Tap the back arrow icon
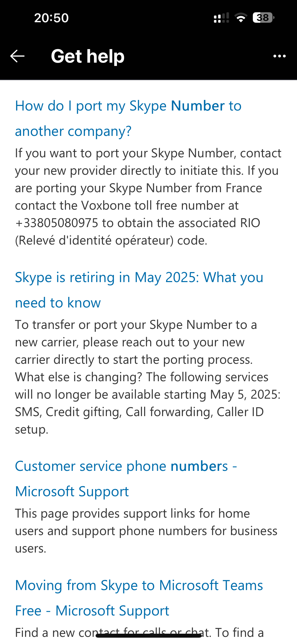The height and width of the screenshot is (644, 297). (x=17, y=56)
